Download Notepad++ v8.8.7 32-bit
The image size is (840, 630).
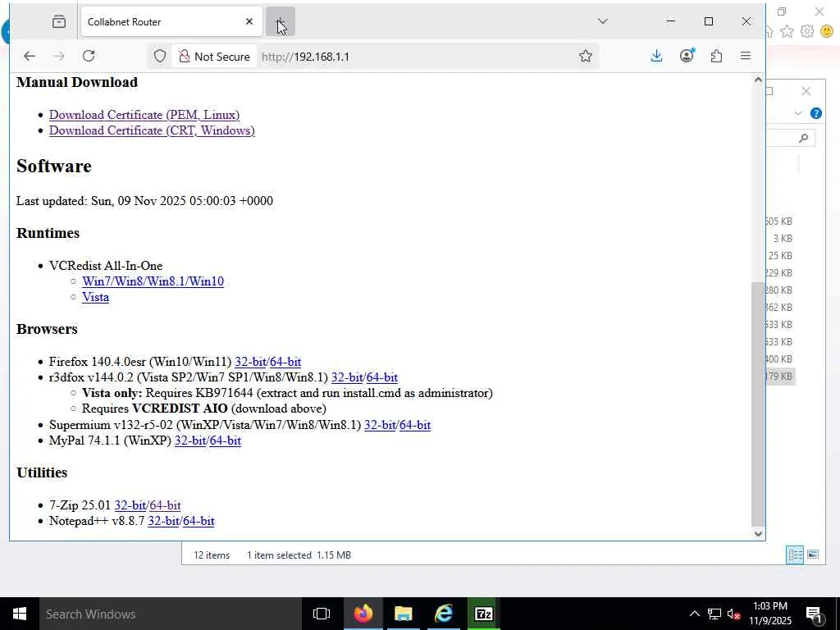point(163,521)
